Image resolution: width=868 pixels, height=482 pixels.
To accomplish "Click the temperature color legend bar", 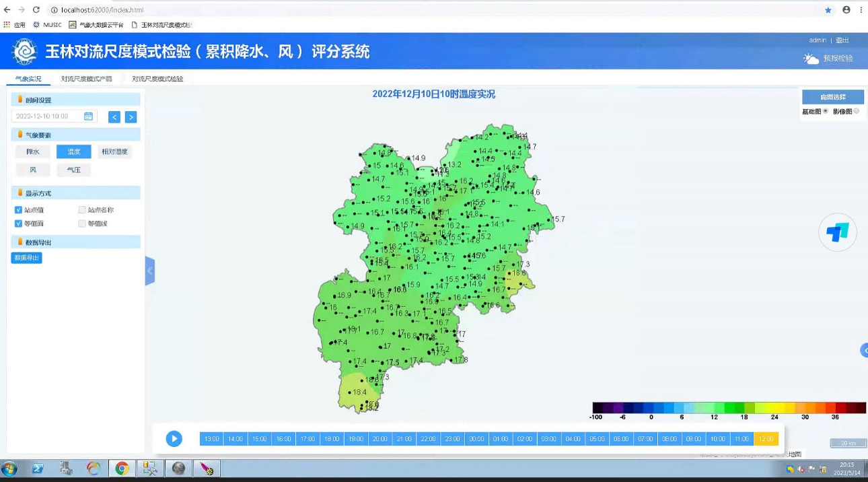I will [727, 408].
